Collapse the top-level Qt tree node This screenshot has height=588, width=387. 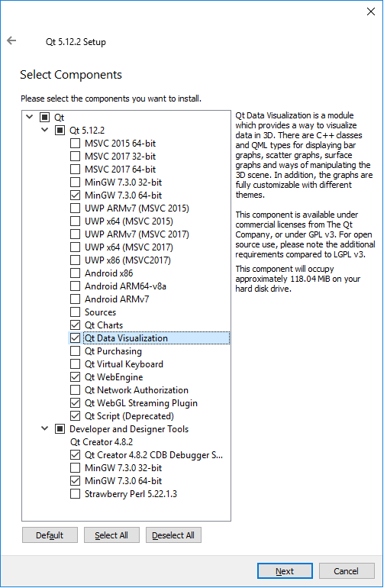(x=30, y=117)
